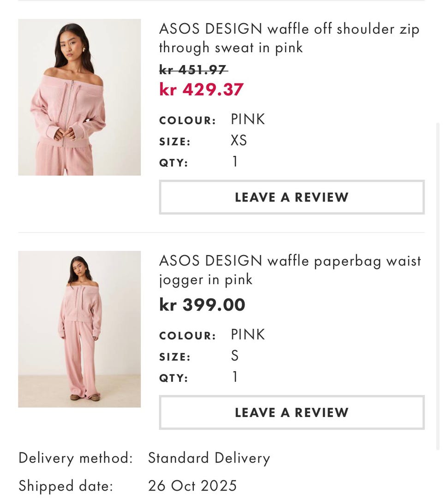Click the jogger price kr 399.00
Screen dimensions: 443x504
tap(202, 305)
